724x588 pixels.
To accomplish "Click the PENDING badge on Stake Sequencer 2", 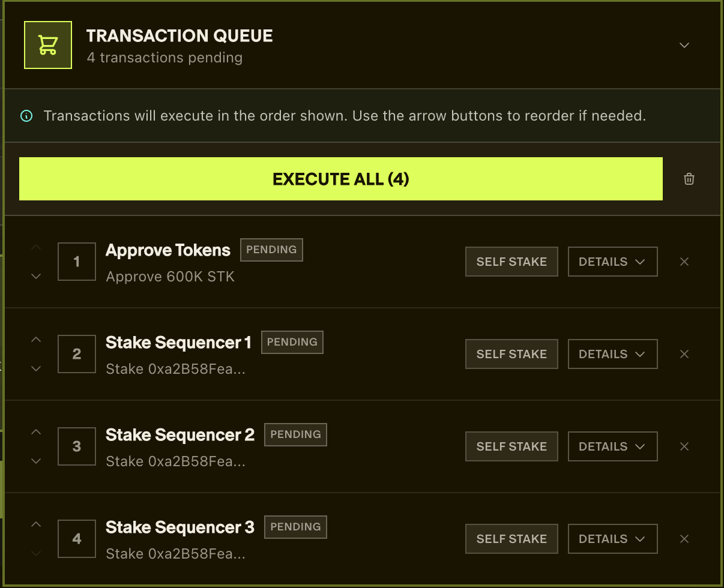I will [x=295, y=434].
